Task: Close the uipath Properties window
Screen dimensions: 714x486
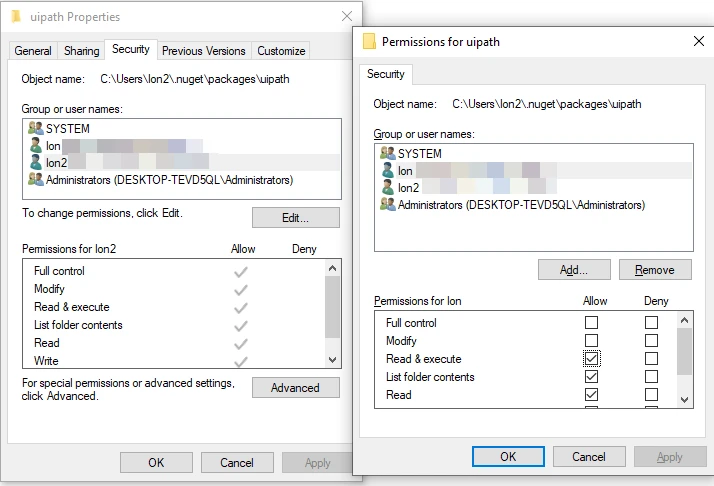Action: 347,16
